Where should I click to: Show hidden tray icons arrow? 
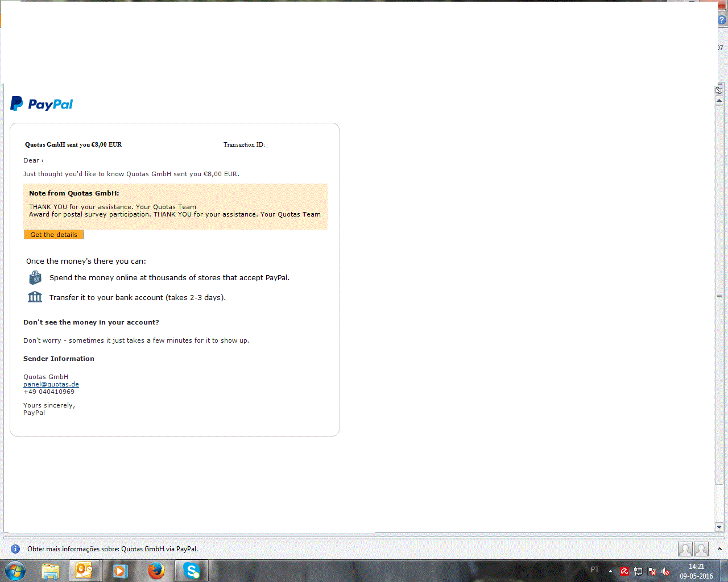click(x=610, y=571)
